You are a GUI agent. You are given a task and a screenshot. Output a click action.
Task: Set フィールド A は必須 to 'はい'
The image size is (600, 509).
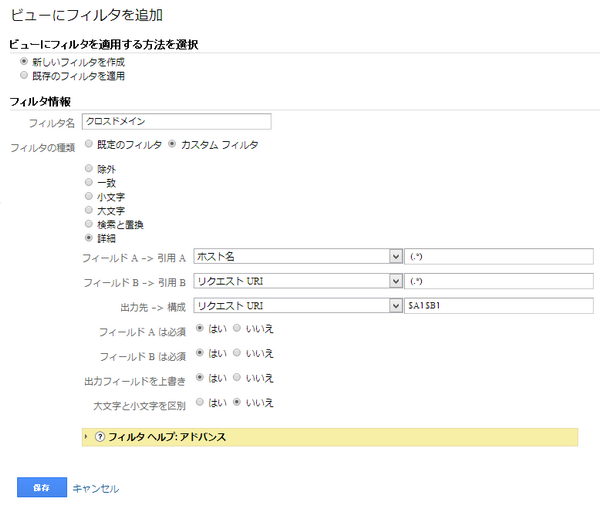point(200,328)
